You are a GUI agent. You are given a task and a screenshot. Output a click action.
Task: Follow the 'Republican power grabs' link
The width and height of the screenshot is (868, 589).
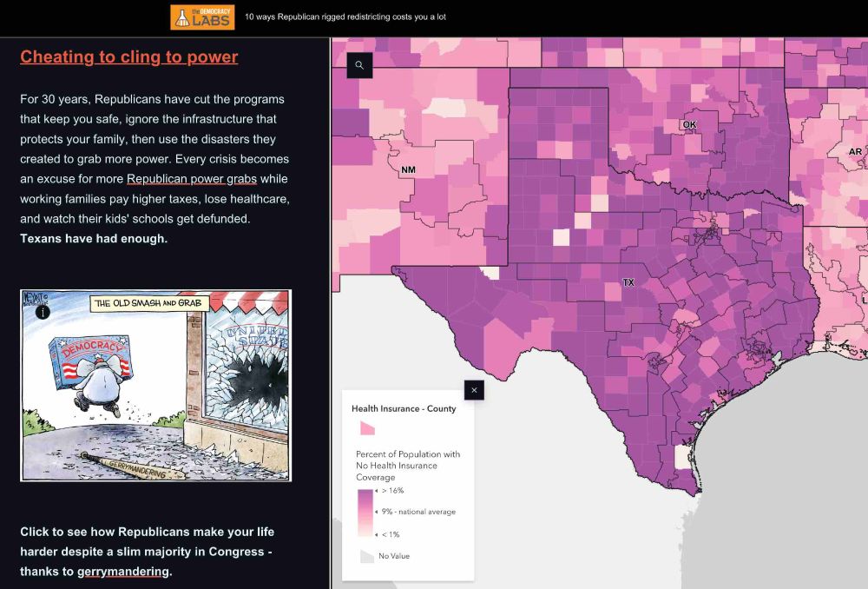point(192,179)
